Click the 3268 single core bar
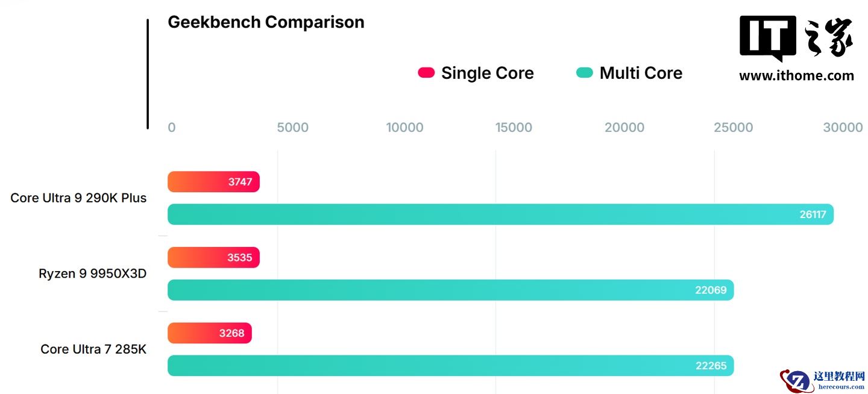 click(x=209, y=333)
